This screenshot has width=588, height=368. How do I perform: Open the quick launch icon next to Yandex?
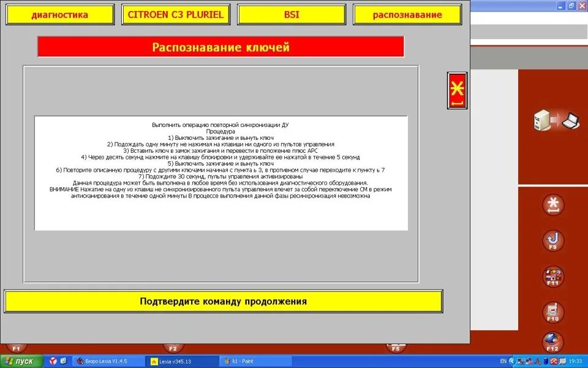pyautogui.click(x=63, y=361)
